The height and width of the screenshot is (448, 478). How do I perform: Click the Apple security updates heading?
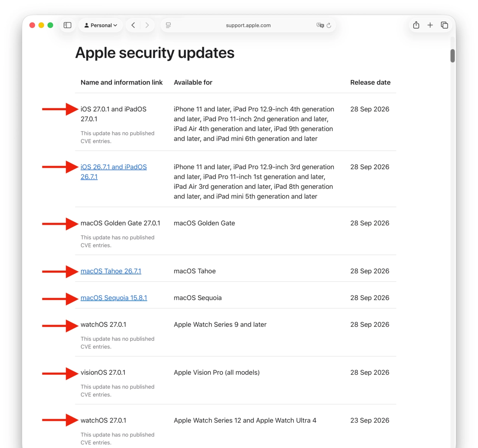[155, 53]
